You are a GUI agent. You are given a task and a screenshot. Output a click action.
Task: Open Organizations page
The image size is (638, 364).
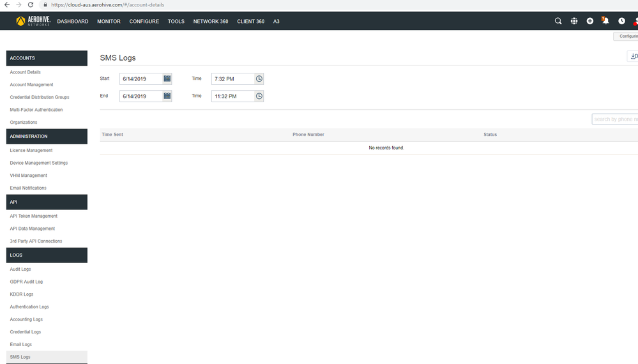click(24, 123)
